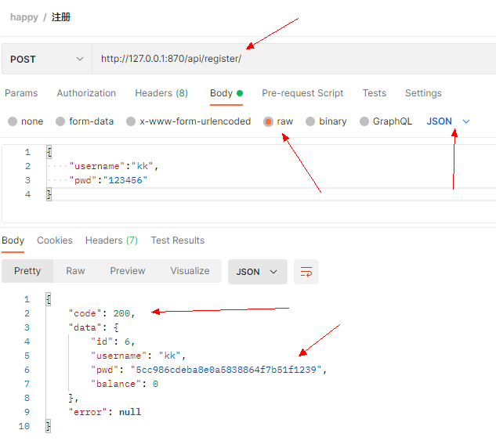This screenshot has height=448, width=496.
Task: Select the GraphQL body type radio
Action: coord(364,121)
